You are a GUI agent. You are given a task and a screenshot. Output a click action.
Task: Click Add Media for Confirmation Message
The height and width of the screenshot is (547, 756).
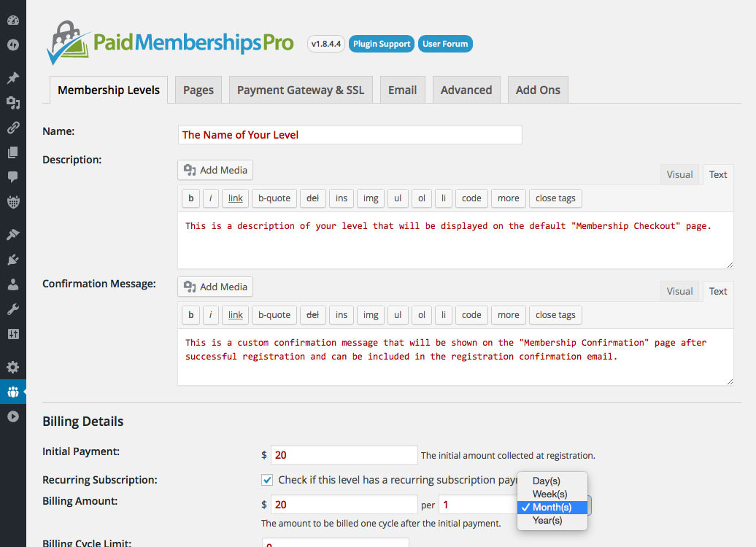(215, 287)
